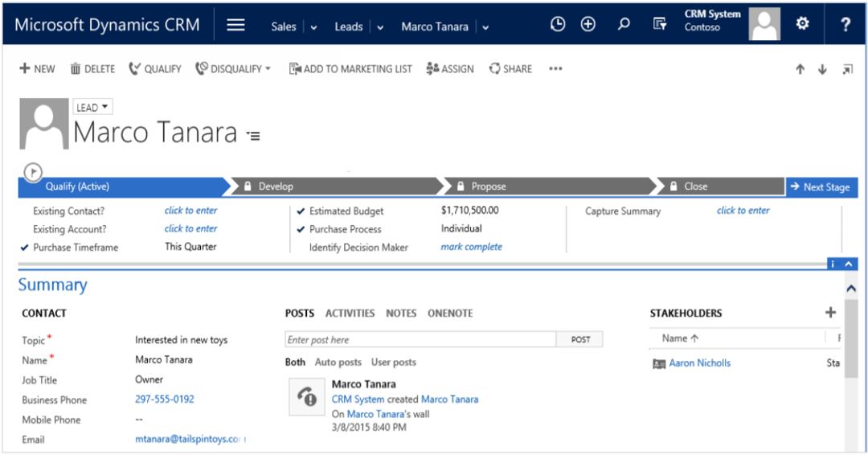The height and width of the screenshot is (455, 868).
Task: Switch to the ACTIVITIES tab
Action: 350,314
